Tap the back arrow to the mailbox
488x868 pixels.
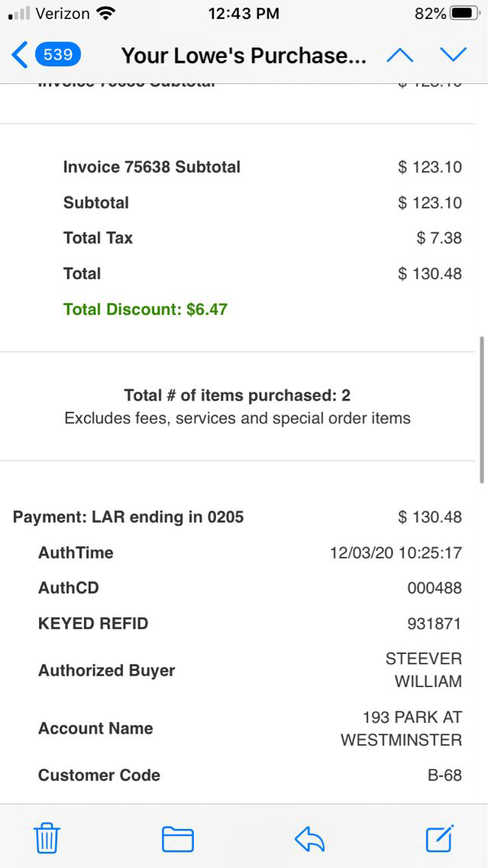[x=20, y=55]
